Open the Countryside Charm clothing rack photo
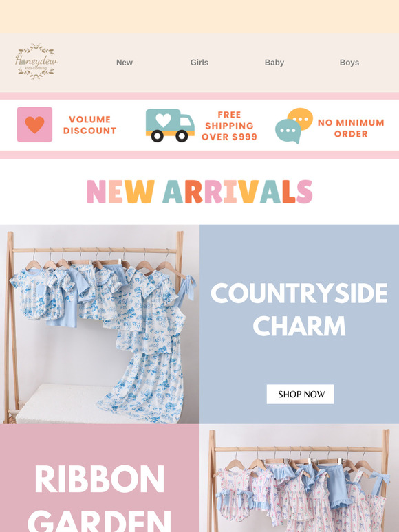 (x=100, y=324)
